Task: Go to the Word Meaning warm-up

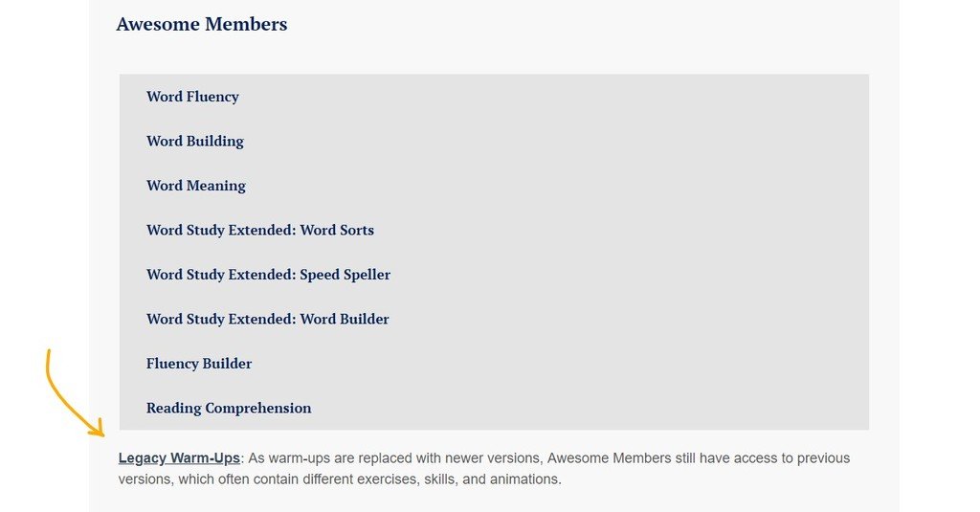Action: click(195, 186)
